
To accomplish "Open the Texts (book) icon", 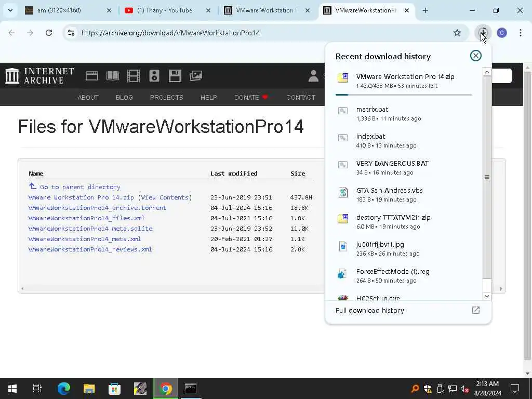I will (113, 76).
